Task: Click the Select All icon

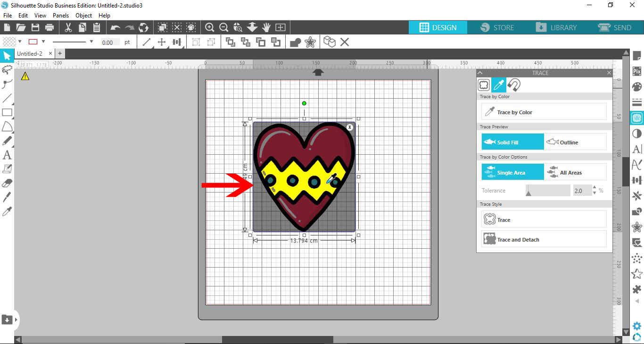Action: tap(163, 27)
